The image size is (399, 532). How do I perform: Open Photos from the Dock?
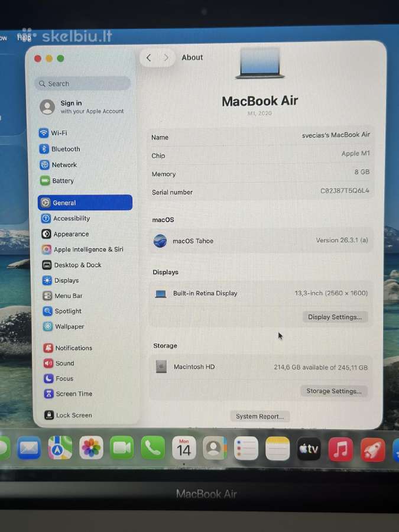point(91,448)
